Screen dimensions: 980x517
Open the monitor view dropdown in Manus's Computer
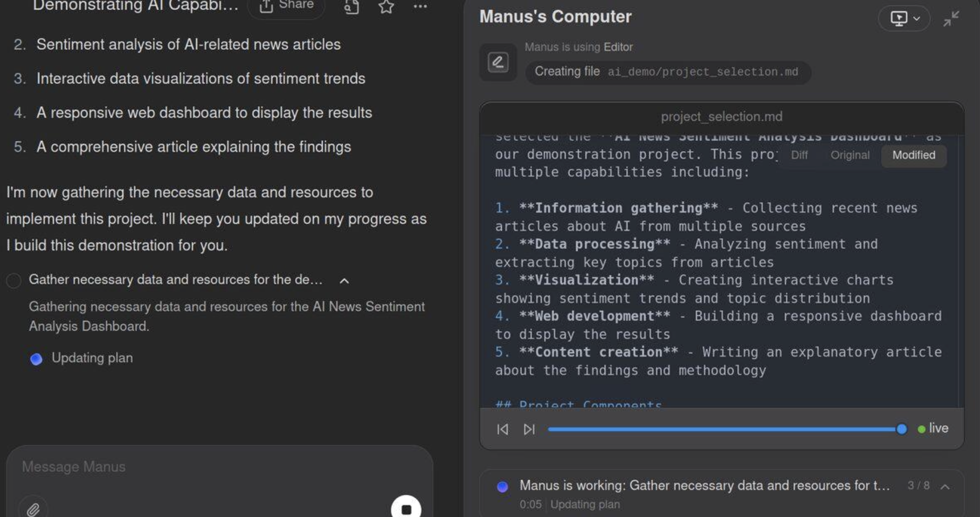coord(904,19)
